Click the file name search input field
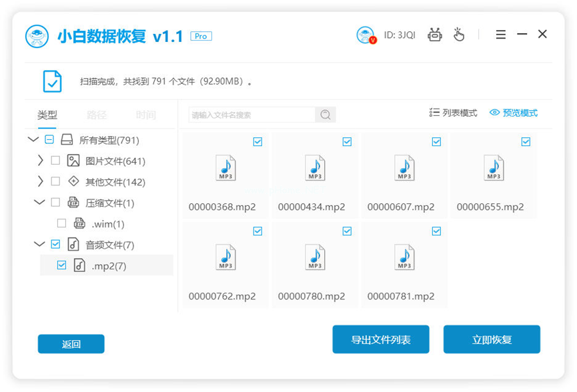577x392 pixels. (x=247, y=115)
